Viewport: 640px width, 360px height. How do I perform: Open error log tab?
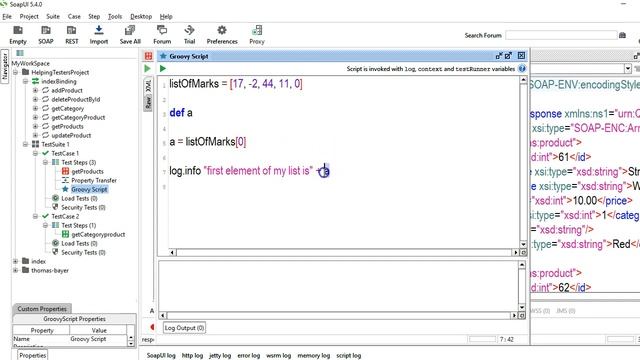[249, 356]
